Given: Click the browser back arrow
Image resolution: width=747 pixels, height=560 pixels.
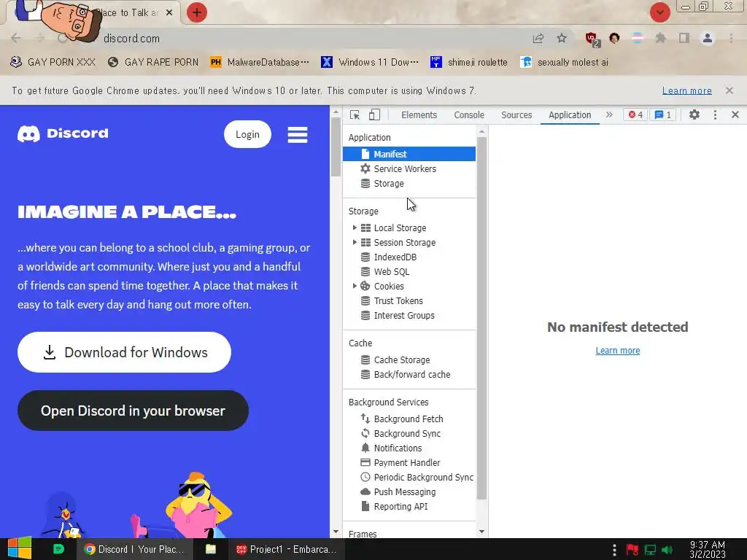Looking at the screenshot, I should 16,38.
